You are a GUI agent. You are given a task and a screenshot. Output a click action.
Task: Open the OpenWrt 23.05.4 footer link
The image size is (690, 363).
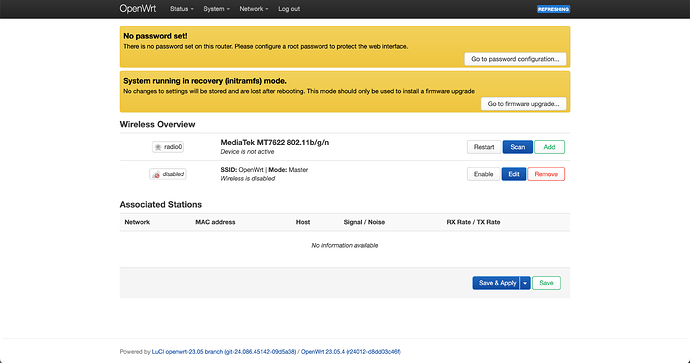(x=350, y=352)
